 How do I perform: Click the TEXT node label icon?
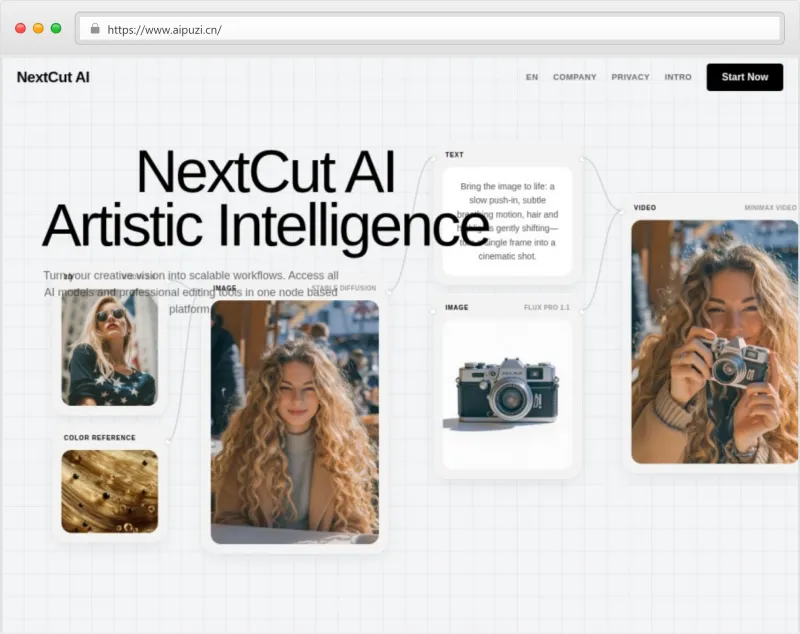pos(454,154)
